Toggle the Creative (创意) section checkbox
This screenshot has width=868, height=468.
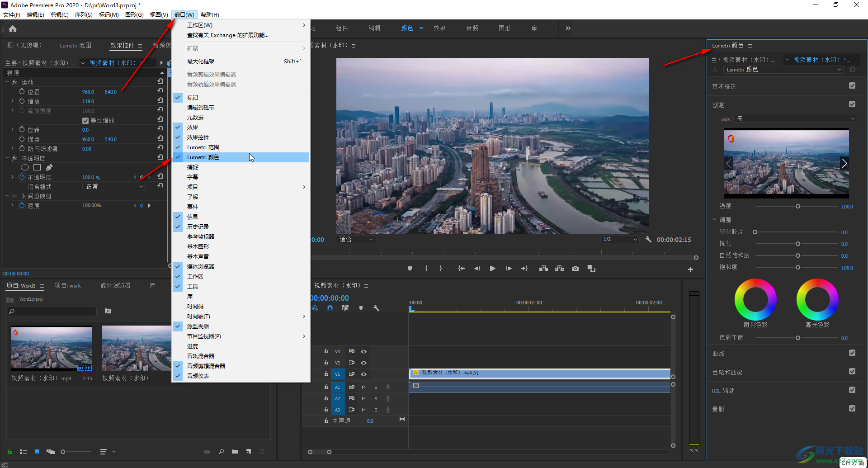click(x=852, y=104)
